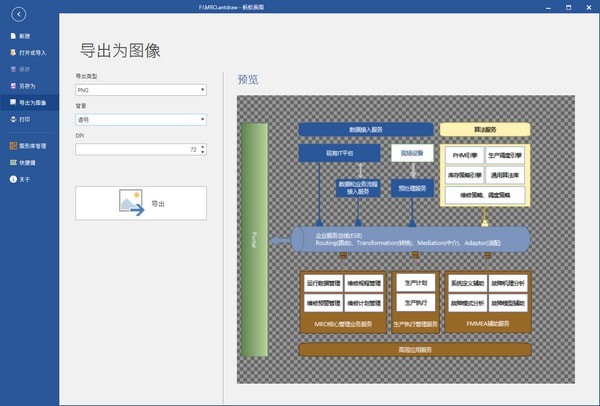Expand the 背景 透明 background dropdown
Viewport: 600px width, 406px height.
[140, 118]
